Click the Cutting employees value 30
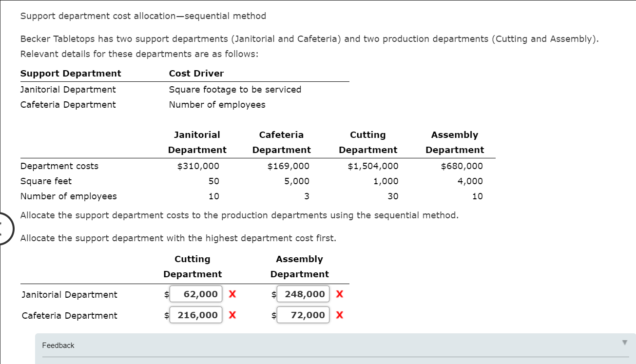Screen dimensions: 636x364 click(x=393, y=196)
